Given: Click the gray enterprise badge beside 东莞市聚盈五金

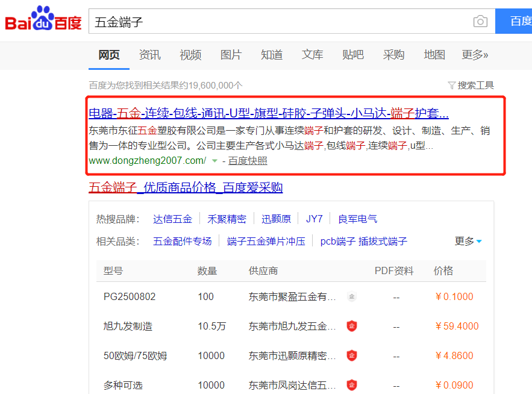Looking at the screenshot, I should [x=352, y=296].
